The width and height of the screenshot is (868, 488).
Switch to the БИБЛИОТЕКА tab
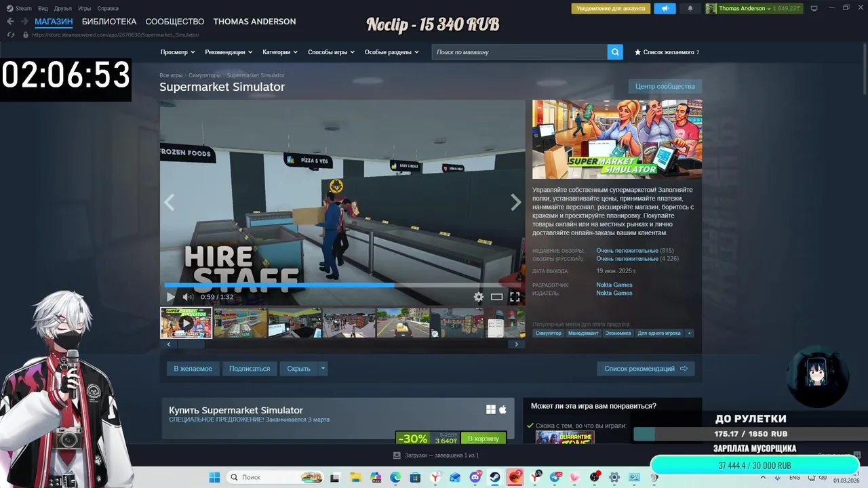pos(109,22)
